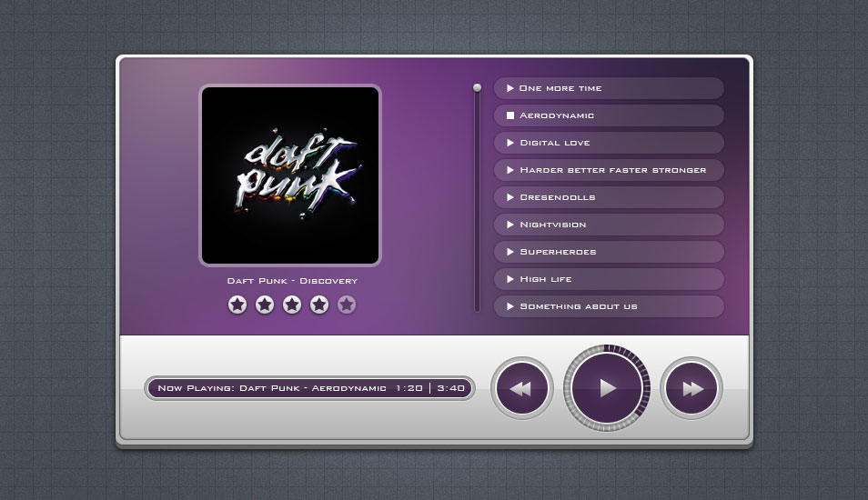Viewport: 868px width, 500px height.
Task: Select the Digital Love track title
Action: 555,143
